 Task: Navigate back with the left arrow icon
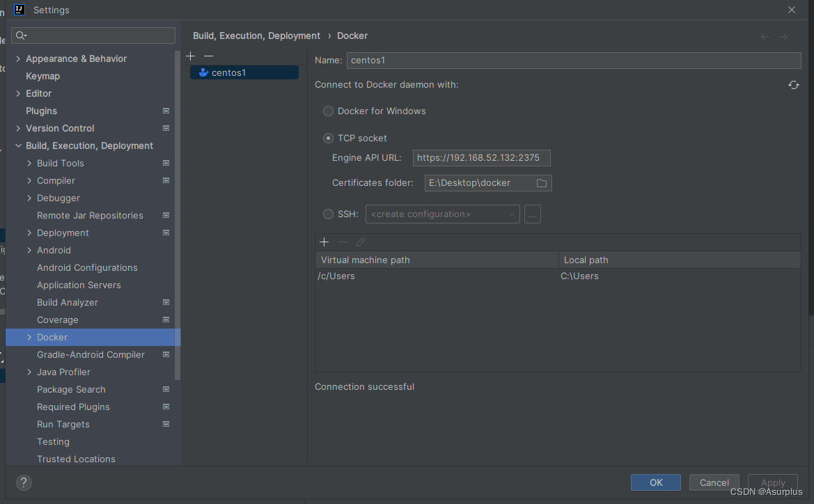tap(765, 36)
